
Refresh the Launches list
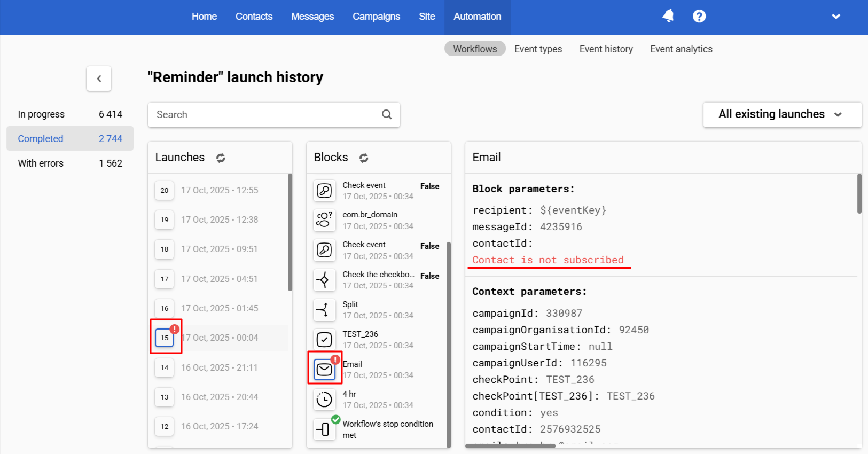(x=221, y=158)
